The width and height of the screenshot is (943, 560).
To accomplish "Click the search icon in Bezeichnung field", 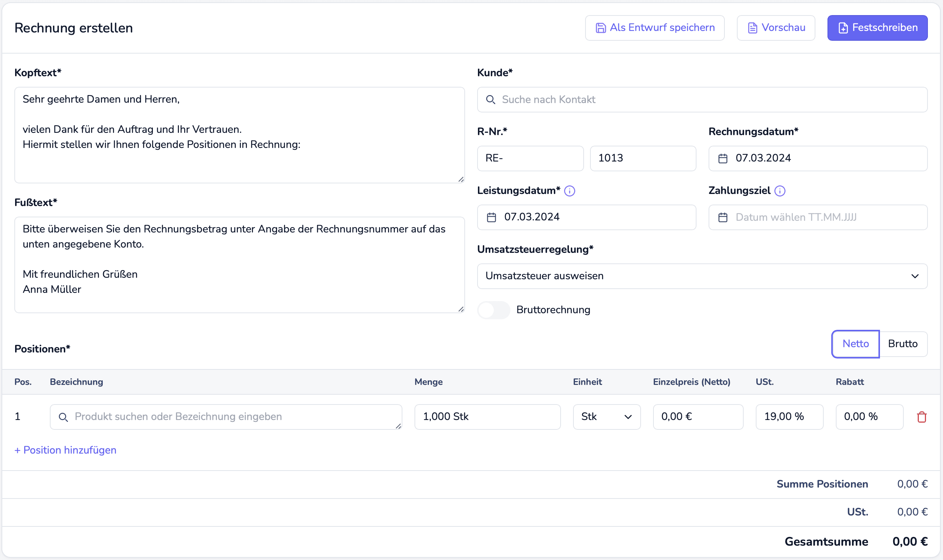I will pyautogui.click(x=63, y=417).
